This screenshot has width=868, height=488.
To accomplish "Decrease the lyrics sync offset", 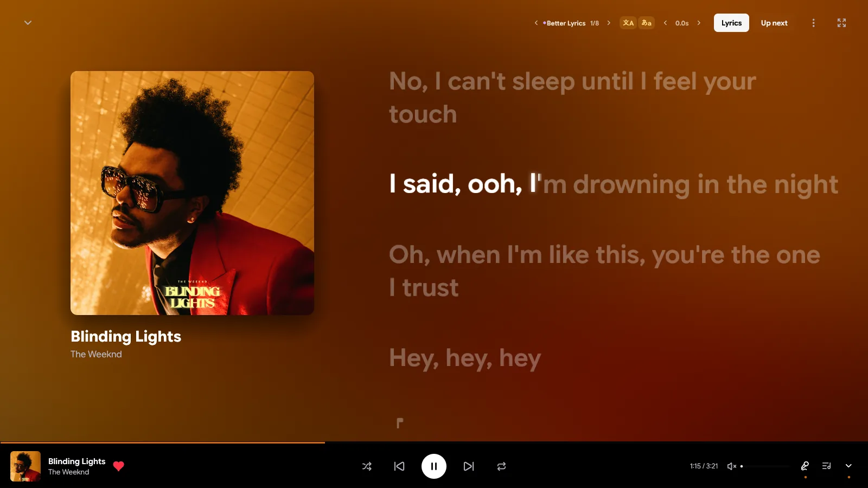I will (x=665, y=23).
